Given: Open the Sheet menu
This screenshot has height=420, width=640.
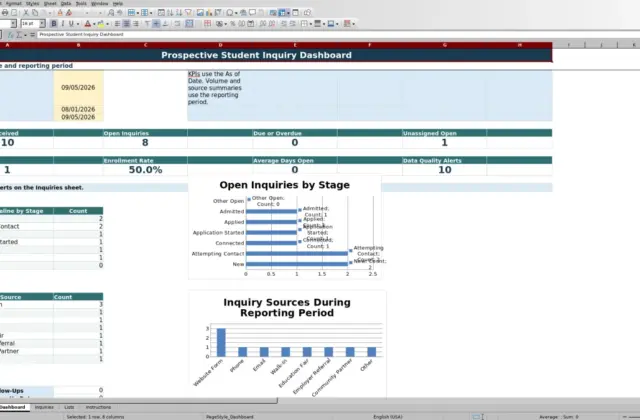Looking at the screenshot, I should (x=50, y=3).
